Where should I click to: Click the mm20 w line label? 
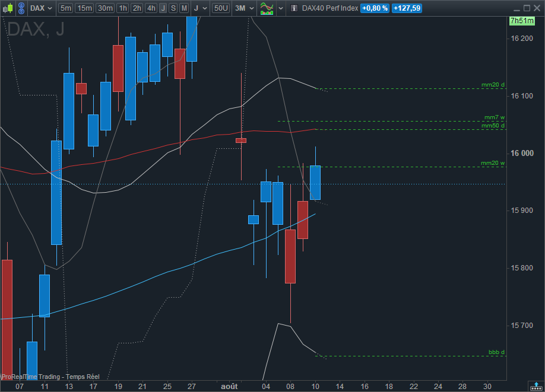(x=493, y=163)
